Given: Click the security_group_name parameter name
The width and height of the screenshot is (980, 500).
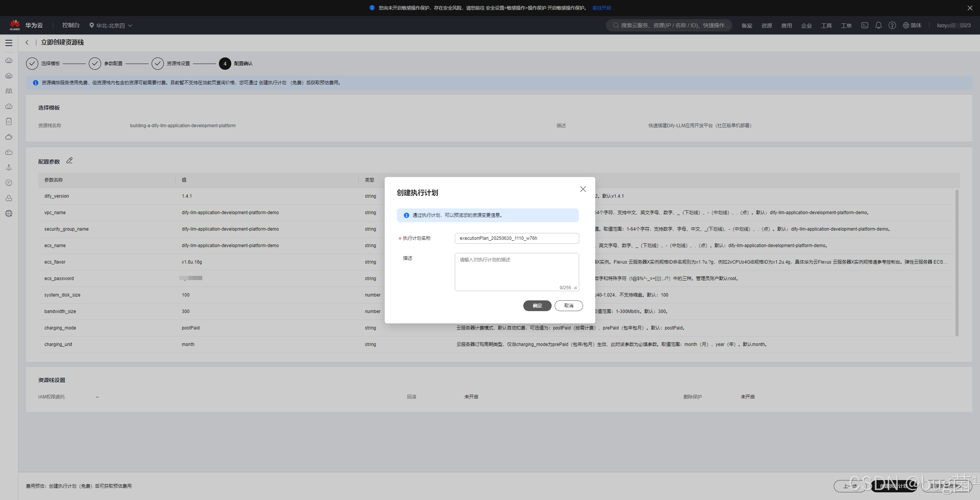Looking at the screenshot, I should [x=67, y=229].
